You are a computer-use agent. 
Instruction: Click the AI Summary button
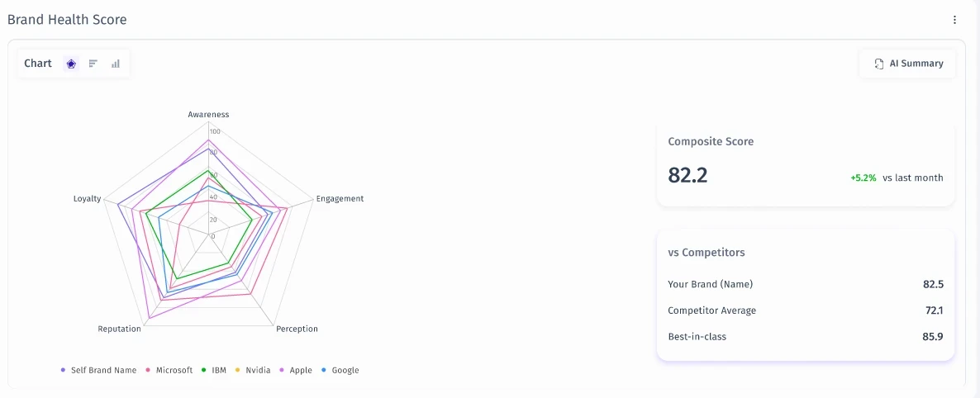tap(907, 63)
